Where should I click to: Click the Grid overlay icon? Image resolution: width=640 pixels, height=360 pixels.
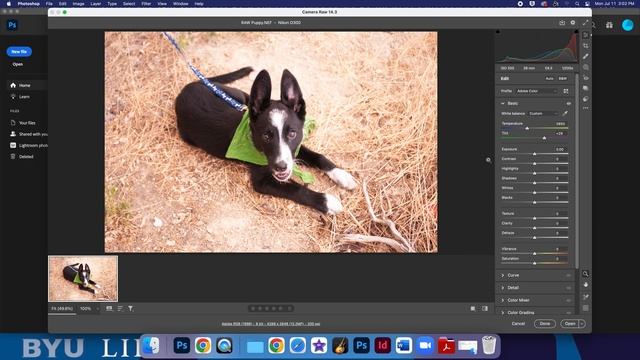coord(586,308)
